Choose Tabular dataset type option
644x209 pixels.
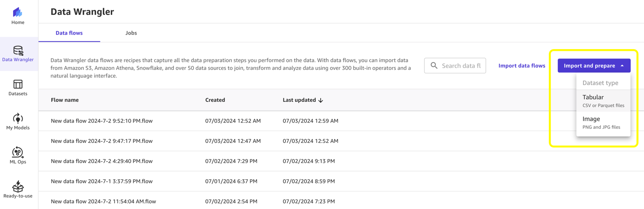pos(603,101)
